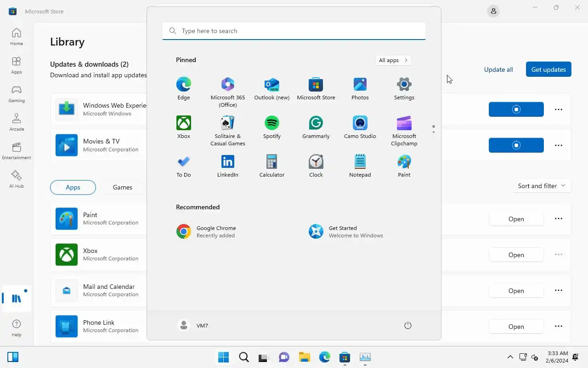
Task: Open Outlook (new) pinned app
Action: (x=272, y=88)
